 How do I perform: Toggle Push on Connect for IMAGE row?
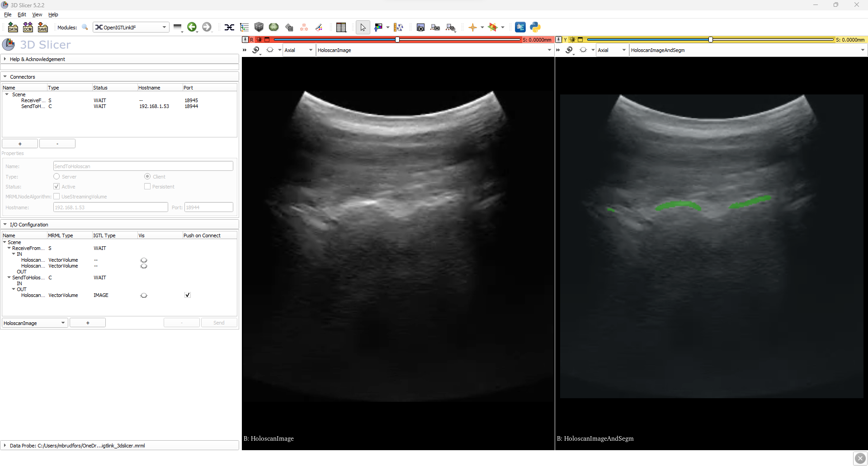pyautogui.click(x=188, y=295)
